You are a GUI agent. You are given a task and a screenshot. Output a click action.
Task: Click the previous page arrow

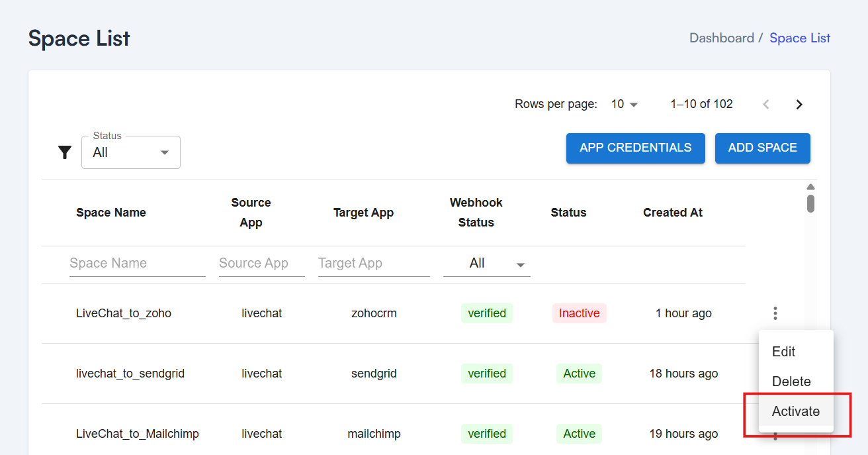click(x=766, y=104)
